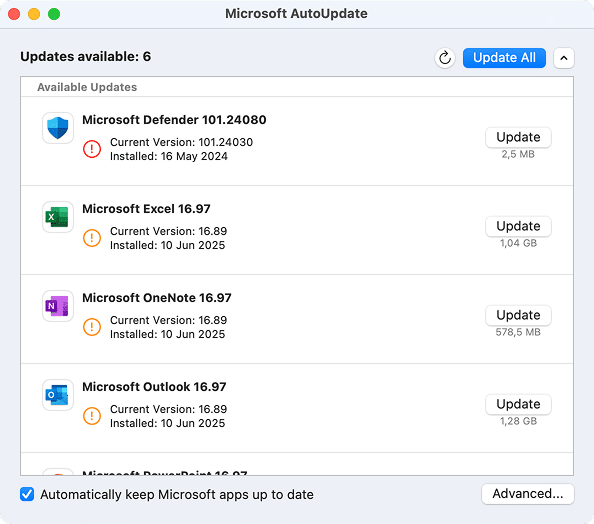Click the refresh check-for-updates icon

[x=445, y=58]
